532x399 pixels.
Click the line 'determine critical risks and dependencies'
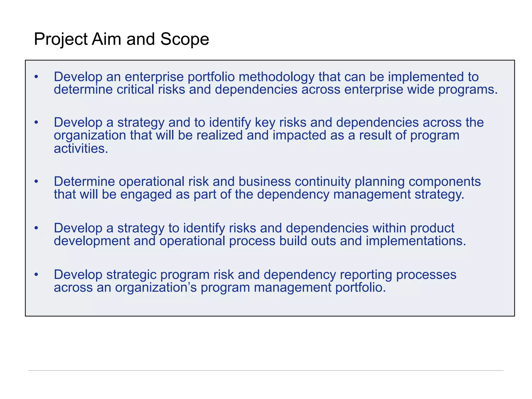pyautogui.click(x=276, y=90)
